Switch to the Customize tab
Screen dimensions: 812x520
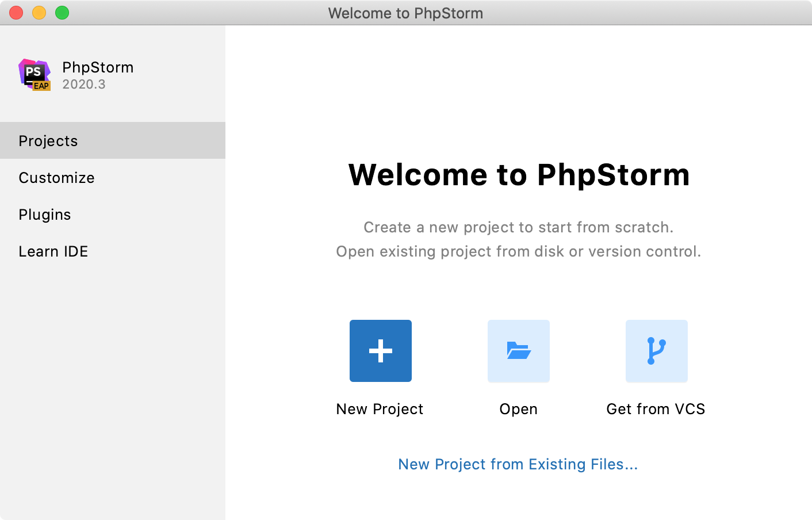click(56, 178)
